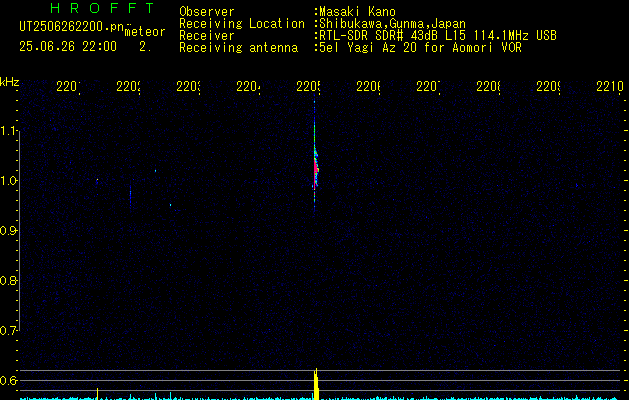Click the kHz axis unit label
This screenshot has height=400, width=629.
(x=9, y=82)
